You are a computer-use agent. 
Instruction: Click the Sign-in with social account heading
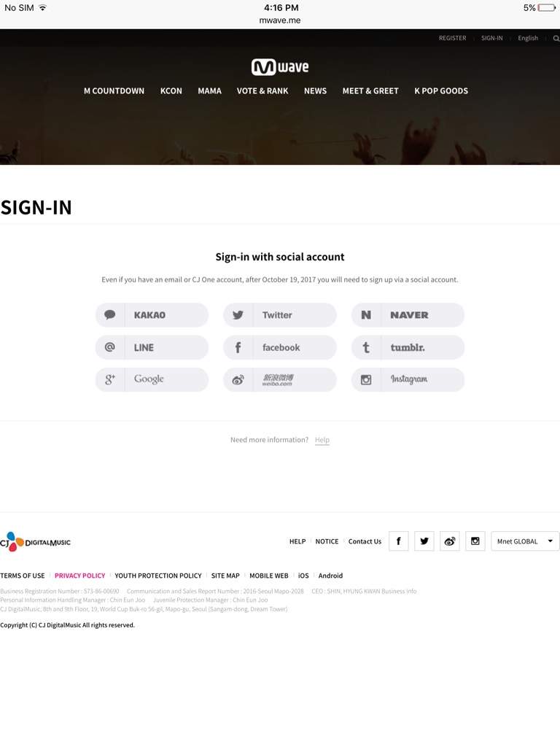coord(280,257)
